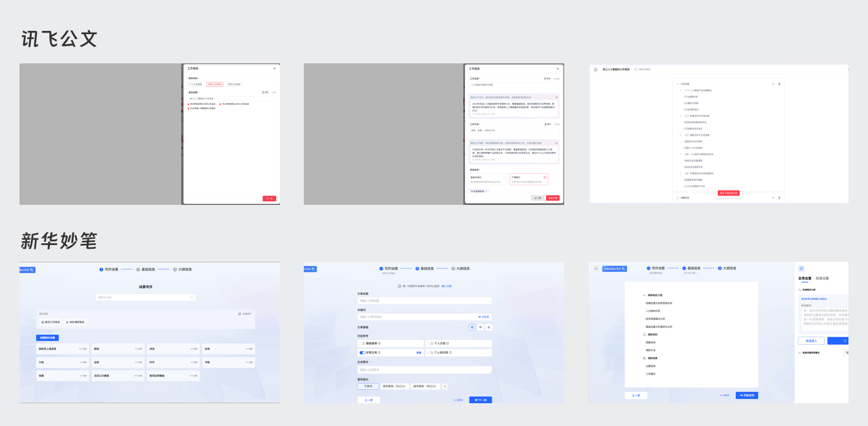
Task: Click the info icon next to 个人文档
Action: (x=448, y=343)
